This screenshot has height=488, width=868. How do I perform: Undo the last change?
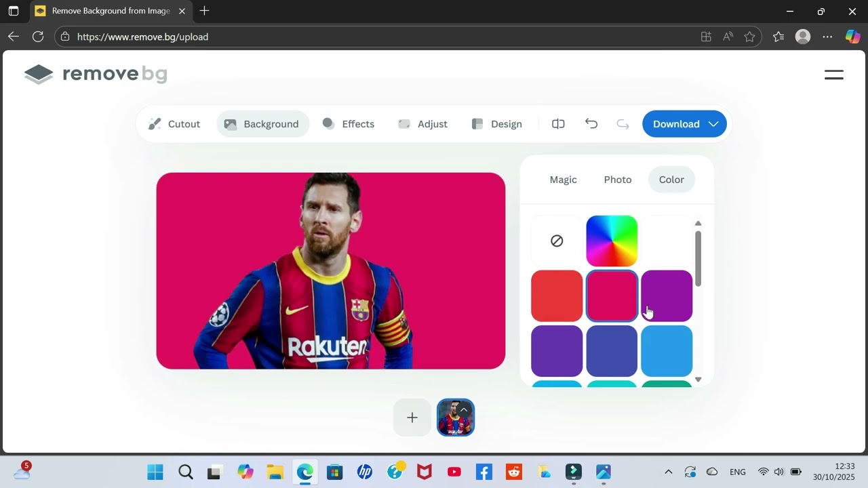(591, 124)
